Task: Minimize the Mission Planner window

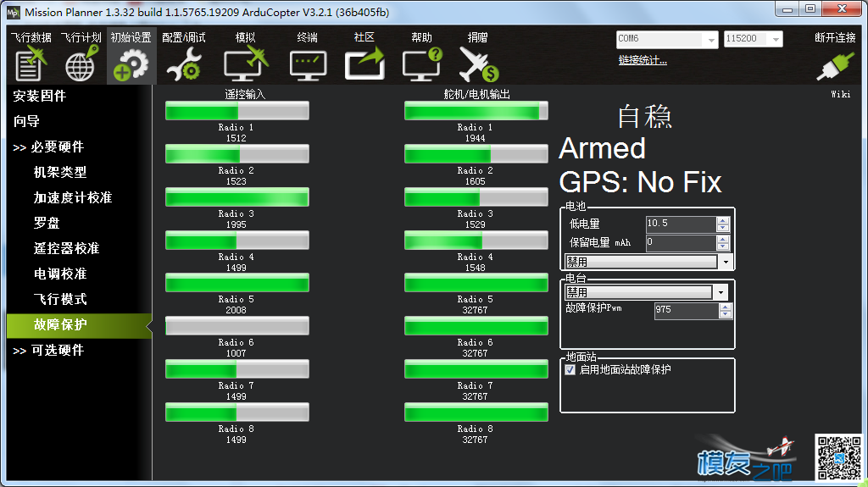Action: (x=787, y=8)
